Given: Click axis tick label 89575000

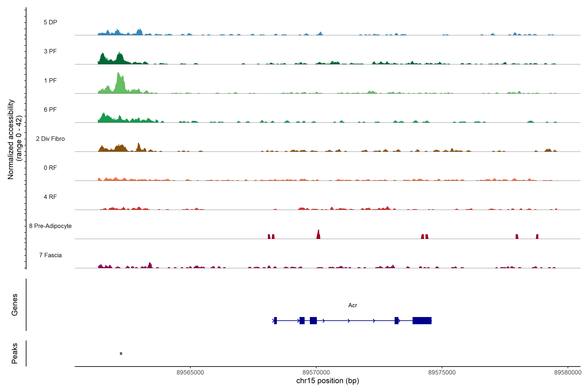Looking at the screenshot, I should coord(442,373).
